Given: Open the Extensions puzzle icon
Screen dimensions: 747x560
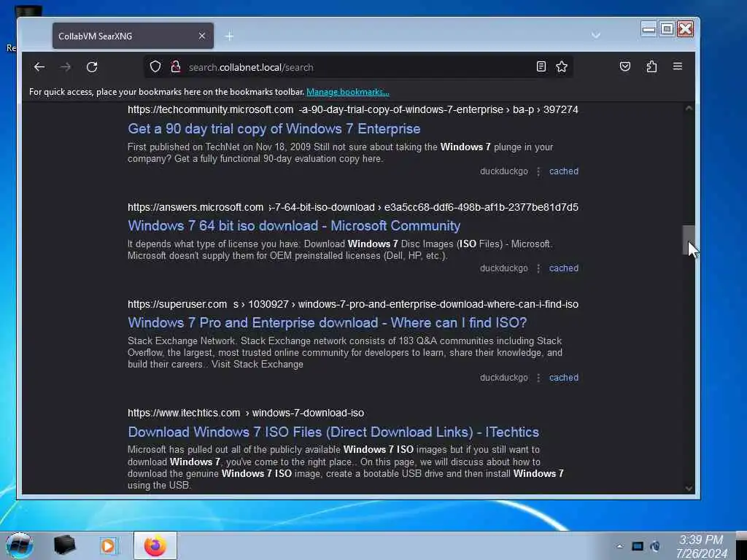Looking at the screenshot, I should [x=651, y=66].
